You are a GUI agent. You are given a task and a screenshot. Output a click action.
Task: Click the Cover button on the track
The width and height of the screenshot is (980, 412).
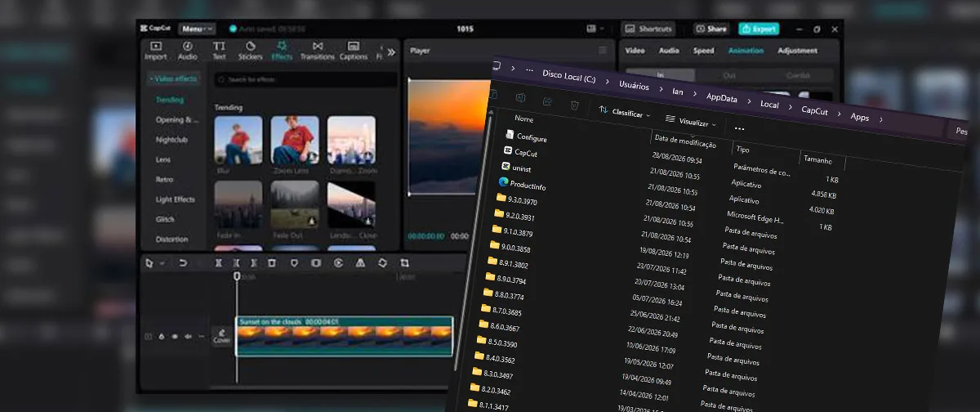coord(221,336)
